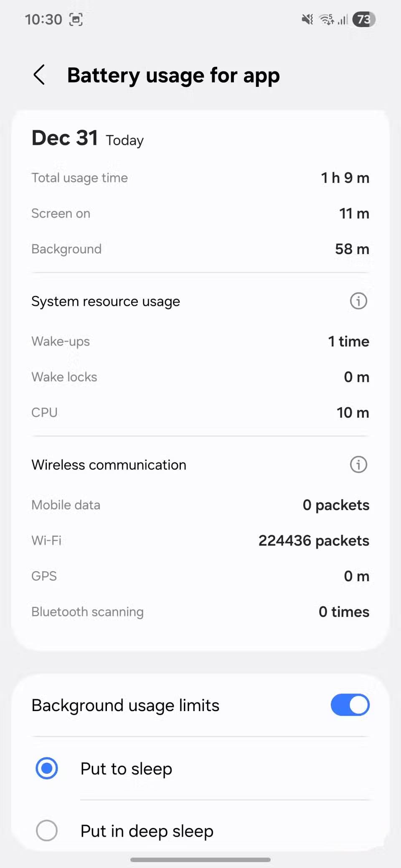Viewport: 401px width, 868px height.
Task: Tap the Total usage time row
Action: [200, 178]
